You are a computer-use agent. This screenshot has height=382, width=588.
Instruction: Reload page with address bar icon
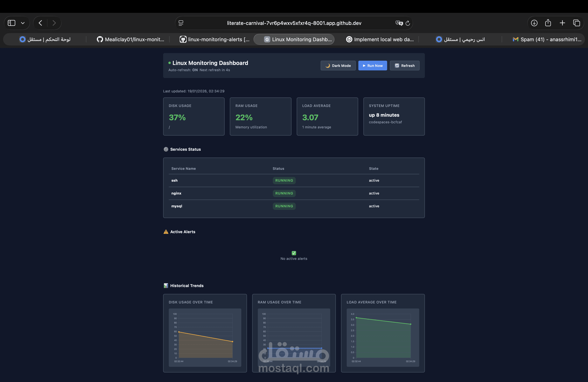(408, 23)
